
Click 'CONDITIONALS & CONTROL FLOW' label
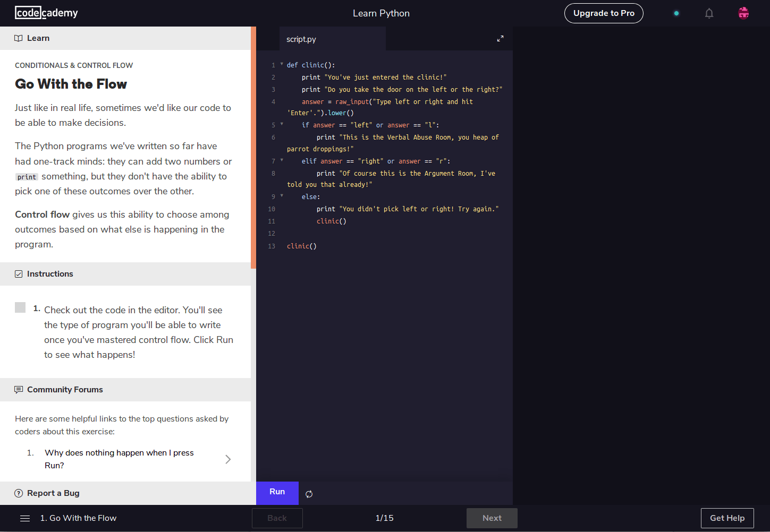(74, 65)
